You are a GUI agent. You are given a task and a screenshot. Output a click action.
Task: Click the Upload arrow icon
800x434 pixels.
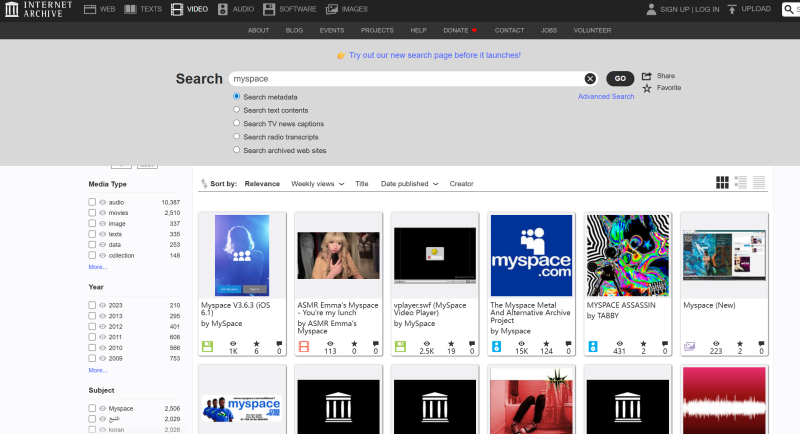[732, 9]
